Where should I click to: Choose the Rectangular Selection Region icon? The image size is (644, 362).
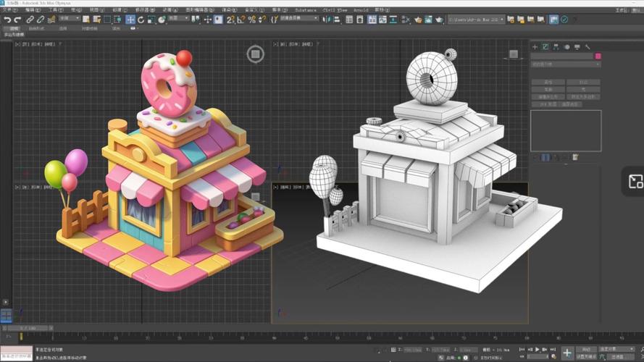[107, 20]
